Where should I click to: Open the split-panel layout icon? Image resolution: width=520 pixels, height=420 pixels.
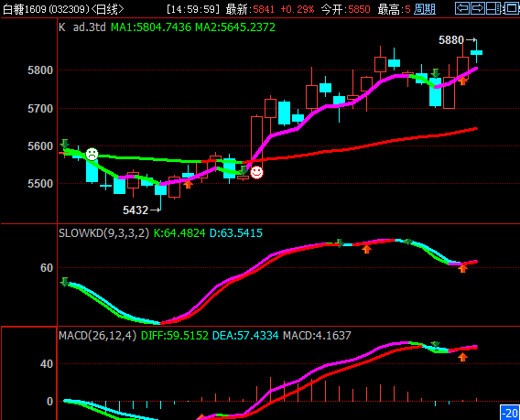493,8
